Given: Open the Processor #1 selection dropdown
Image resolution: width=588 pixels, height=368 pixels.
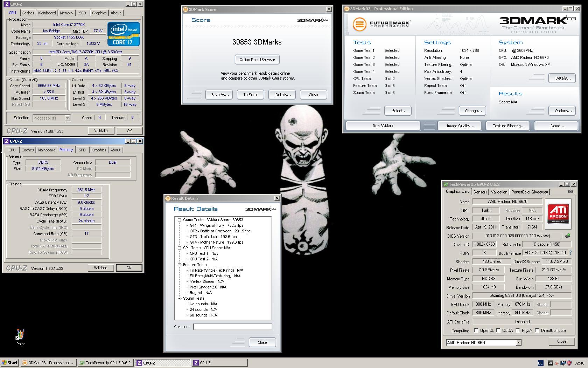Looking at the screenshot, I should point(67,118).
